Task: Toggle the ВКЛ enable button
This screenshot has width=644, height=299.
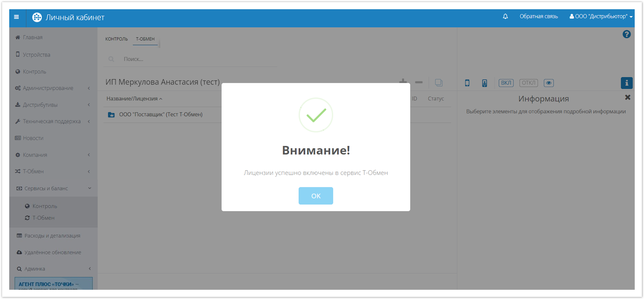Action: click(506, 83)
